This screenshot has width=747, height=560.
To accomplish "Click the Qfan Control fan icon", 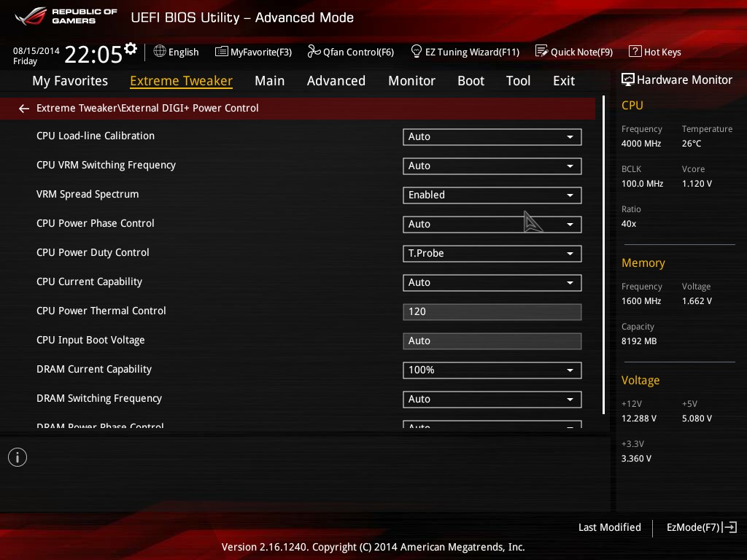I will [x=314, y=51].
